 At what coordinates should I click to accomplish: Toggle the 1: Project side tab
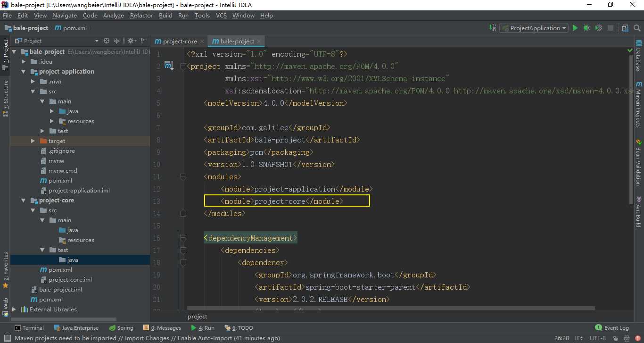click(x=5, y=54)
